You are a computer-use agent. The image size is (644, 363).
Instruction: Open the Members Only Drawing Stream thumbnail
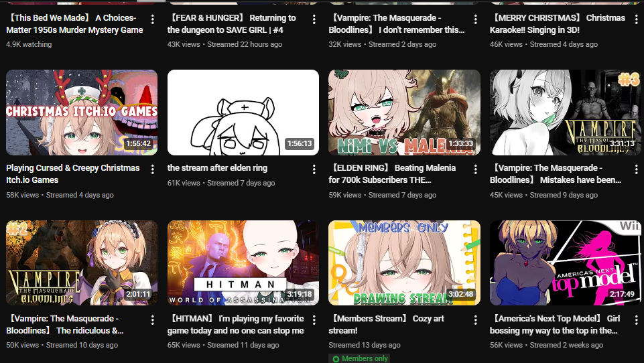pos(404,263)
